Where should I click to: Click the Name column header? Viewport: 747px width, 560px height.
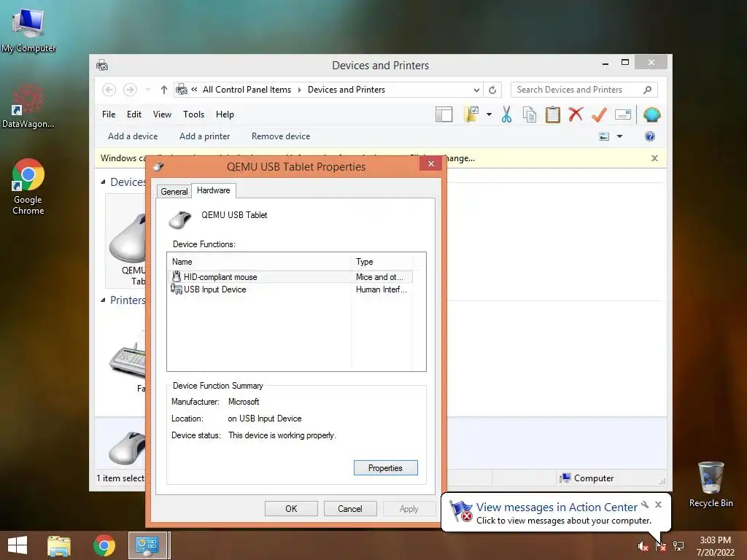(260, 262)
